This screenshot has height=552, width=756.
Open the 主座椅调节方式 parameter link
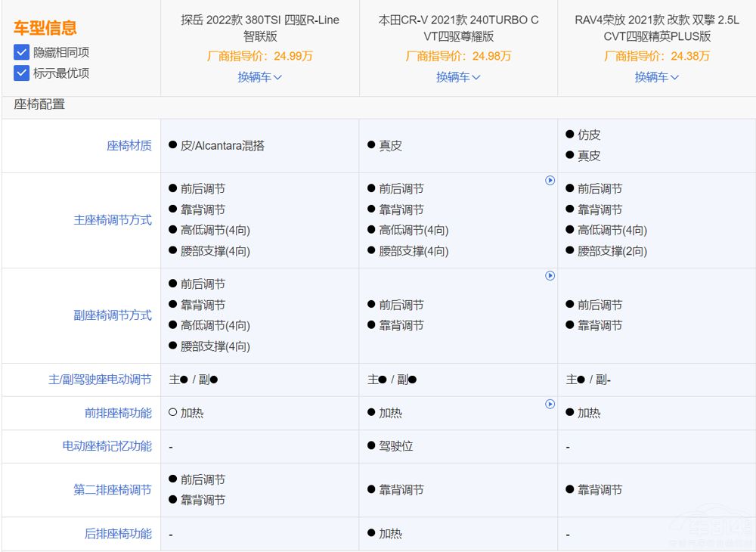(112, 220)
